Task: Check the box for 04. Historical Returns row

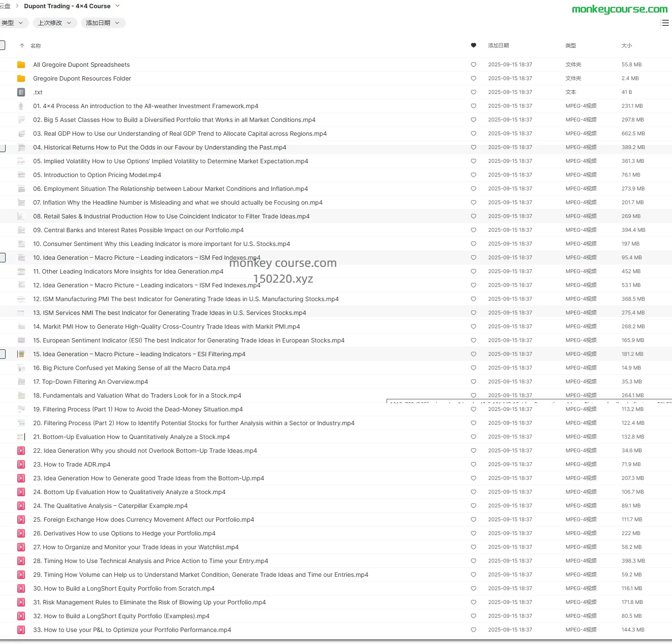Action: (2, 148)
